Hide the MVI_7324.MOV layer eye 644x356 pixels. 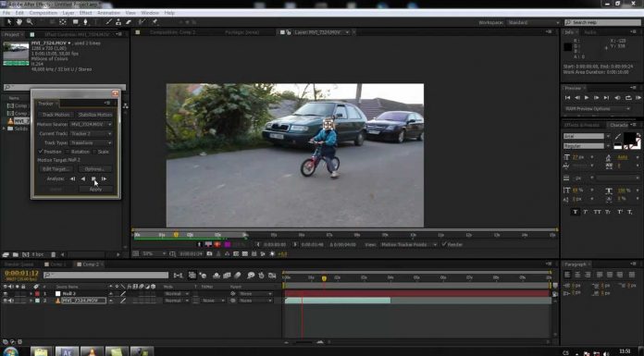(x=6, y=301)
